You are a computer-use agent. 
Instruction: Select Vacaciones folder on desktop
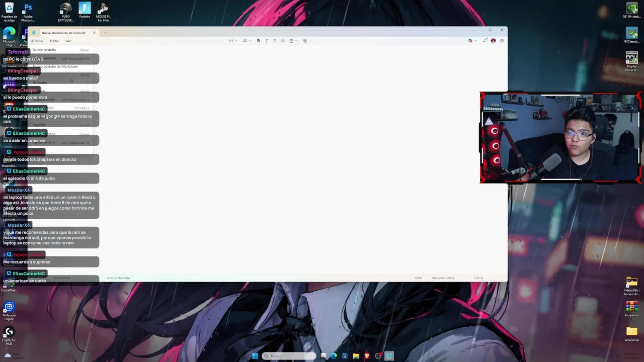[631, 333]
